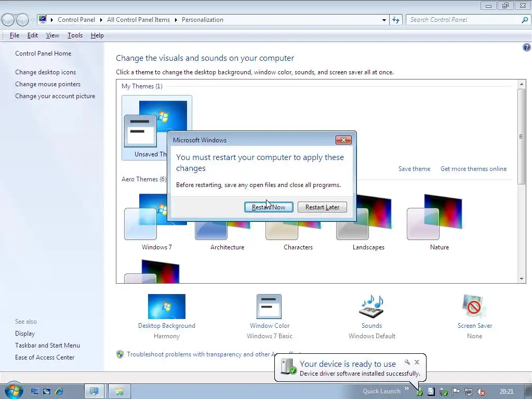Select the Architecture theme

tap(228, 235)
